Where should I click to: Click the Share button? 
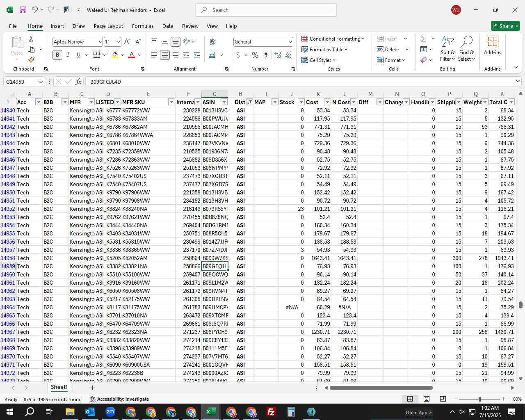pos(505,26)
